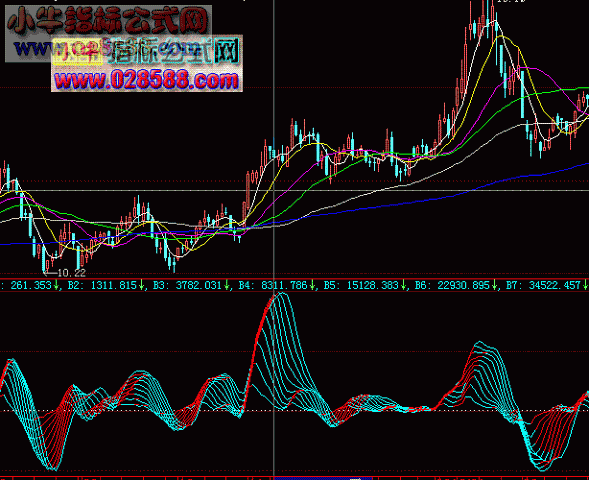Select the B4: 8311.786 indicator label
The width and height of the screenshot is (589, 480).
pos(273,285)
